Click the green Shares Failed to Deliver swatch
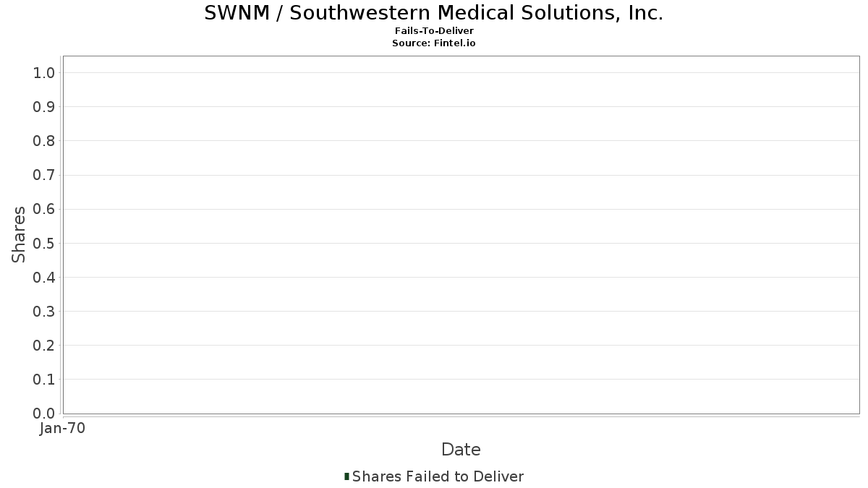This screenshot has height=488, width=868. point(347,476)
